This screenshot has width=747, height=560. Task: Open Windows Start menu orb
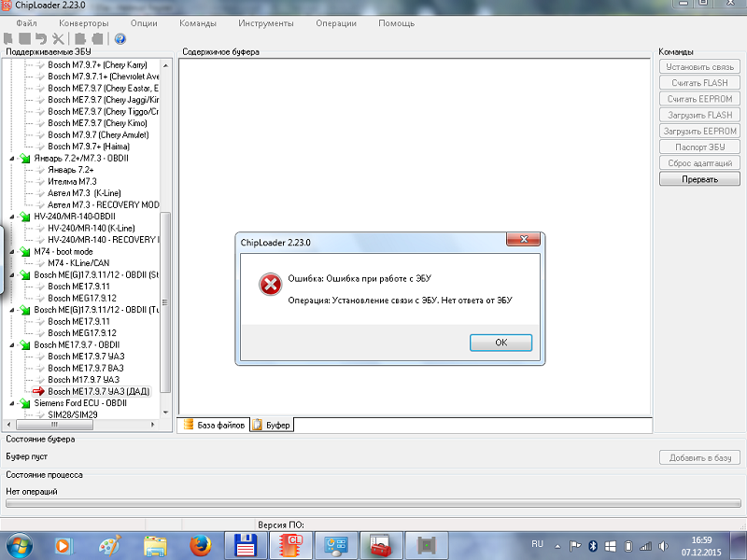20,544
